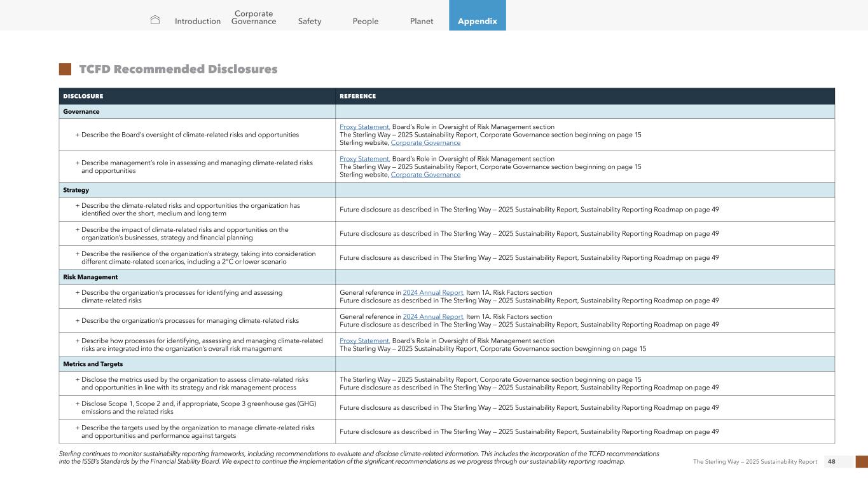Open 2024 Annual Report link for managing climate-related risks
Screen dimensions: 868x488
pyautogui.click(x=433, y=316)
